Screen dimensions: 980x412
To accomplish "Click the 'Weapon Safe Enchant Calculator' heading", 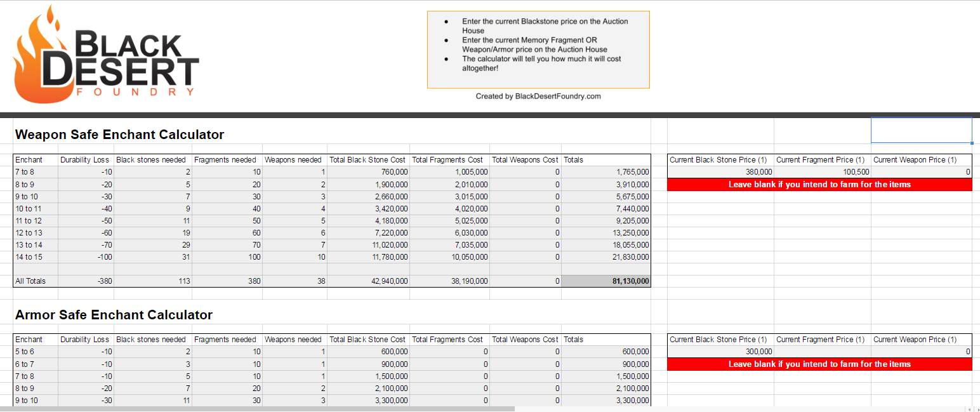I will (119, 135).
